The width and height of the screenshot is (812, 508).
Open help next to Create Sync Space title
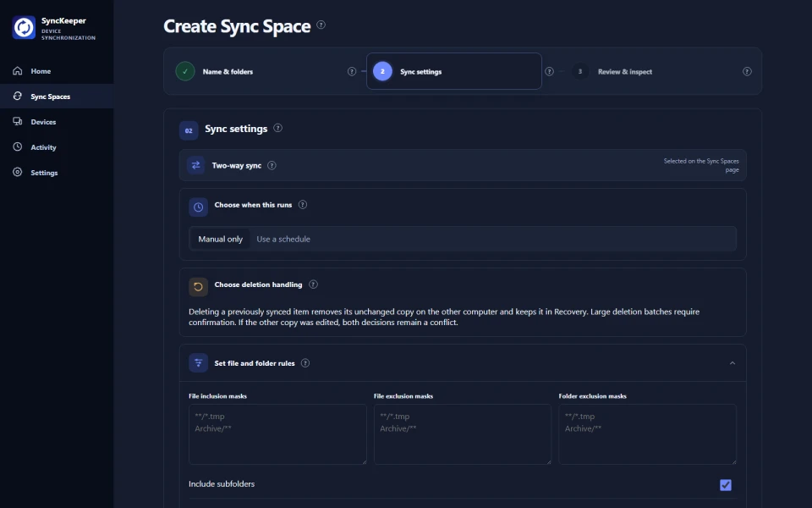tap(321, 25)
